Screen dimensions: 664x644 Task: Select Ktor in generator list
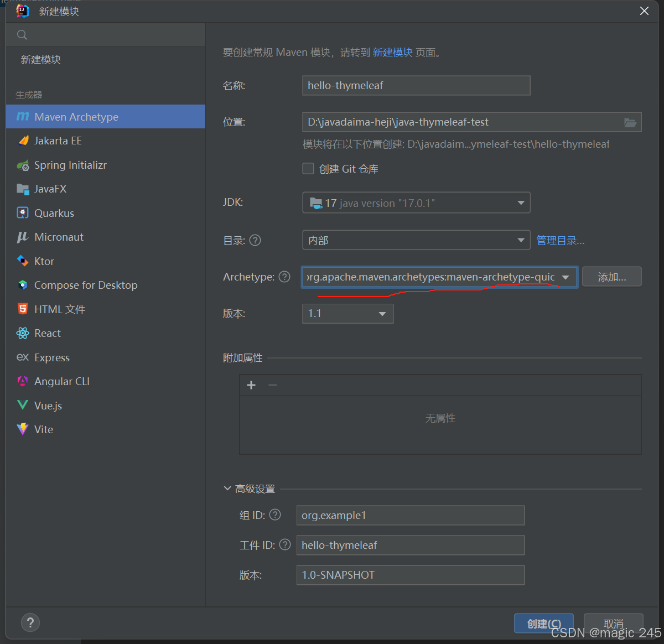click(x=106, y=261)
